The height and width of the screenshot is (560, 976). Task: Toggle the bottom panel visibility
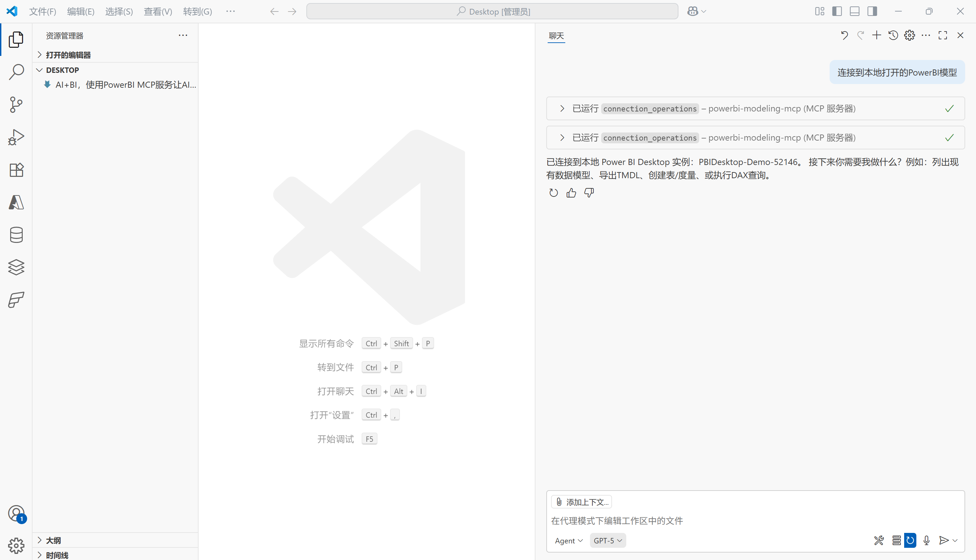(x=854, y=12)
